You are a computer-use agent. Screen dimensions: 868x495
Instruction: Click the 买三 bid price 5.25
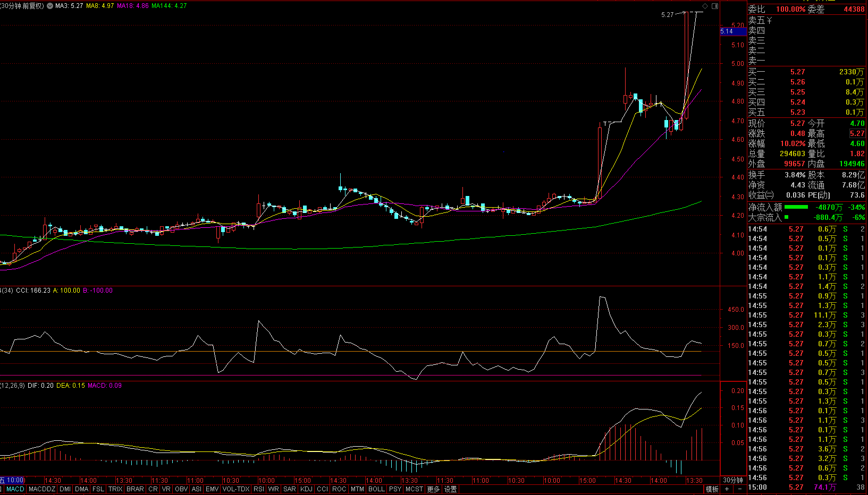click(x=797, y=92)
